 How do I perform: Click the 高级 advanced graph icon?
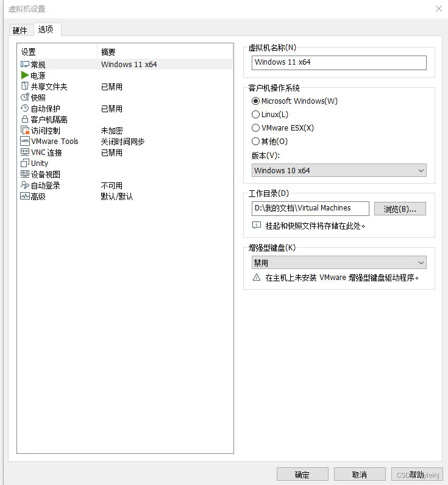click(x=25, y=196)
